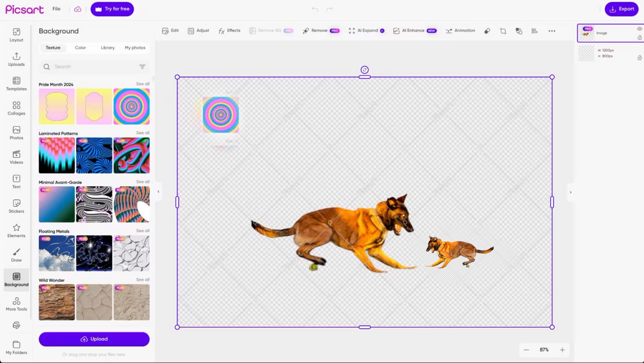
Task: Click the Undo arrow
Action: pyautogui.click(x=315, y=9)
